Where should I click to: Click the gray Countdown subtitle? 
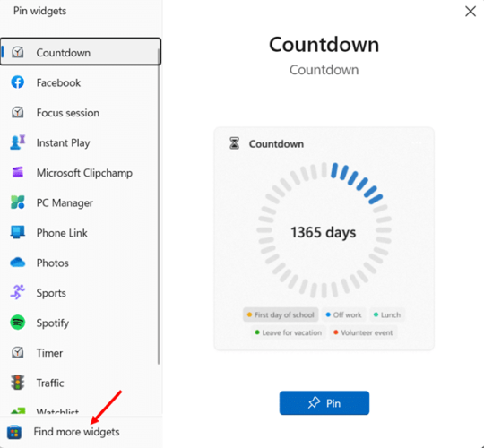(x=324, y=70)
